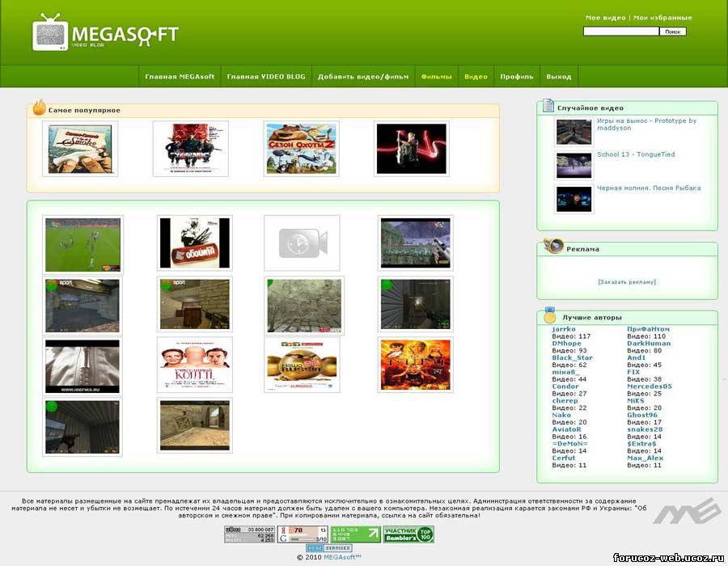Screen dimensions: 728x566
Task: Open author MiKS's profile
Action: pos(636,401)
